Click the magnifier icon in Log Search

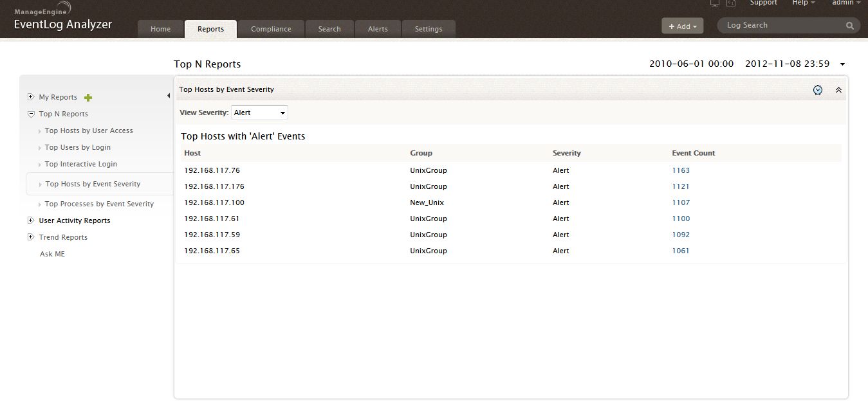click(850, 26)
